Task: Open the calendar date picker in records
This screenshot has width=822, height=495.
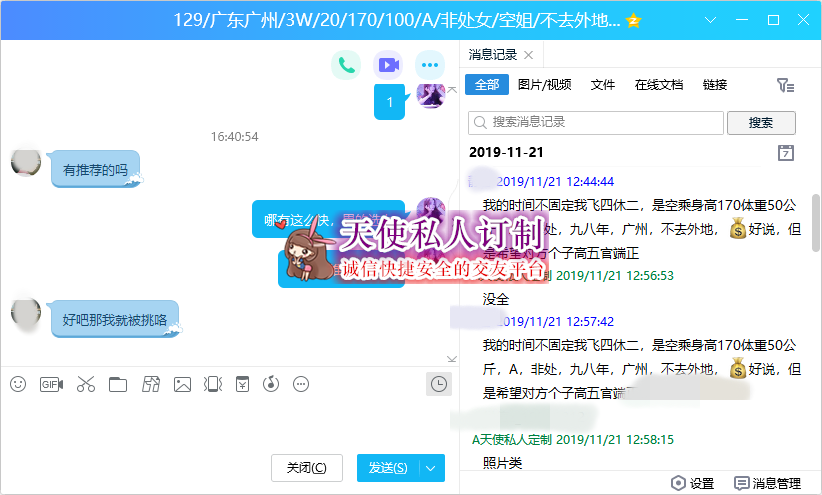Action: (x=785, y=153)
